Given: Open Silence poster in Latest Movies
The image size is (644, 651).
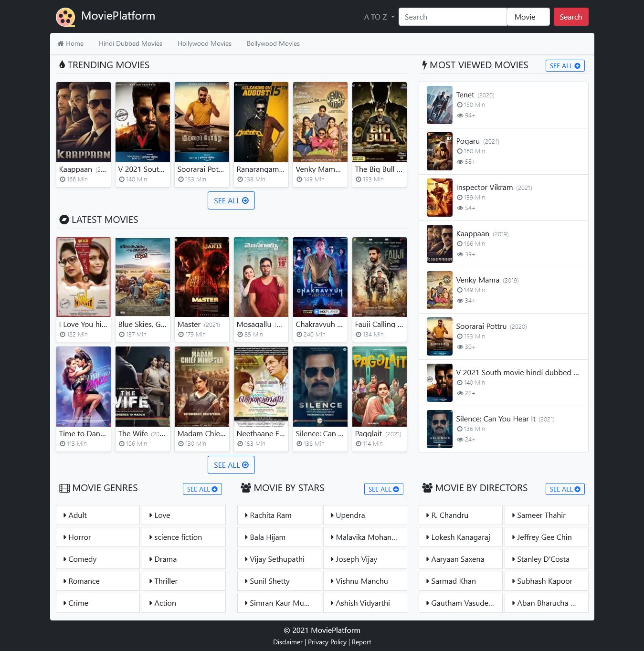Looking at the screenshot, I should coord(320,387).
